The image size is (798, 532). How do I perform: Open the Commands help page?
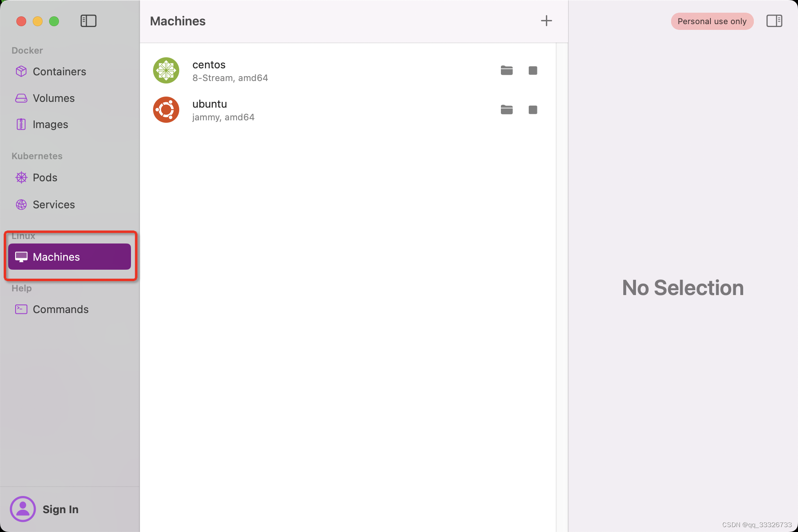[61, 309]
